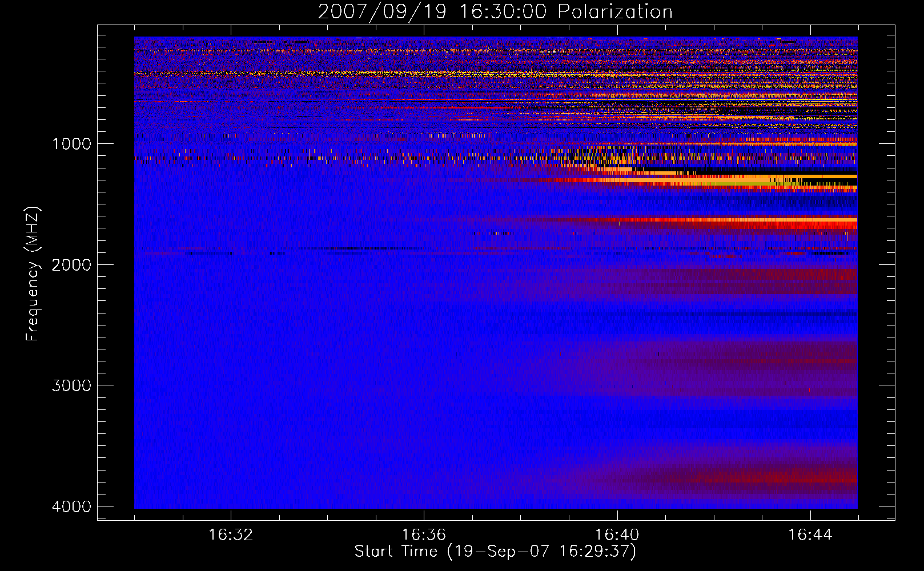Click the "Frequency (MHZ)" axis label
Screen dimensions: 924x571
pyautogui.click(x=33, y=274)
